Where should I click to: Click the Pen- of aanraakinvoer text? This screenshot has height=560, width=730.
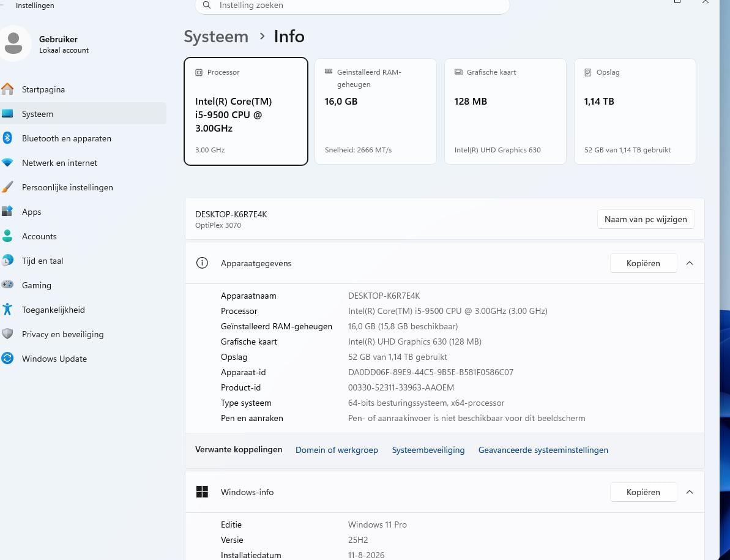466,418
